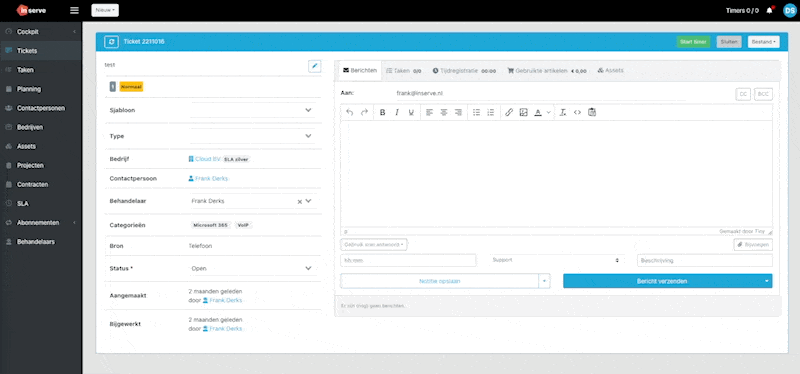Click the undo icon in the editor toolbar
Image resolution: width=800 pixels, height=374 pixels.
pyautogui.click(x=349, y=112)
